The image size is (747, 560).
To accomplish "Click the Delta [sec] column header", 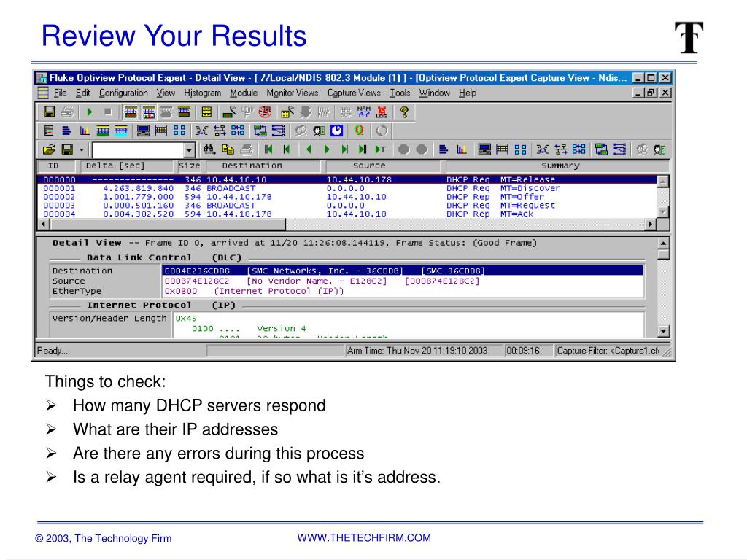I will tap(126, 166).
